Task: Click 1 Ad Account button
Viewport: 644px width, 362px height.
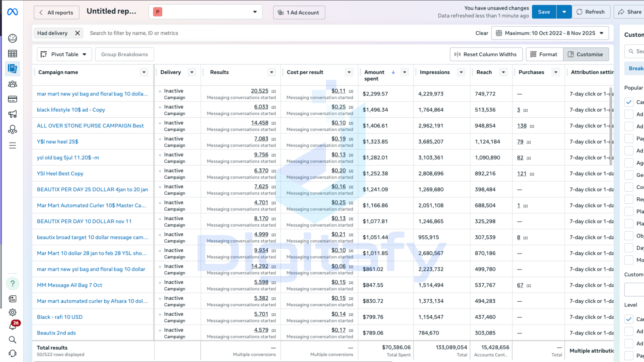Action: [299, 12]
